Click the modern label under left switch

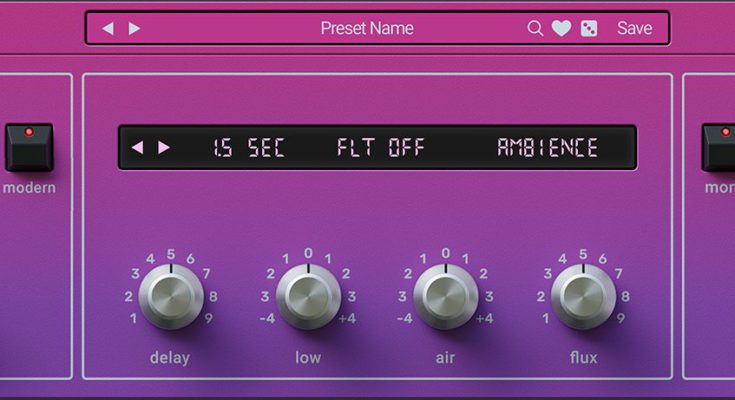pyautogui.click(x=29, y=188)
